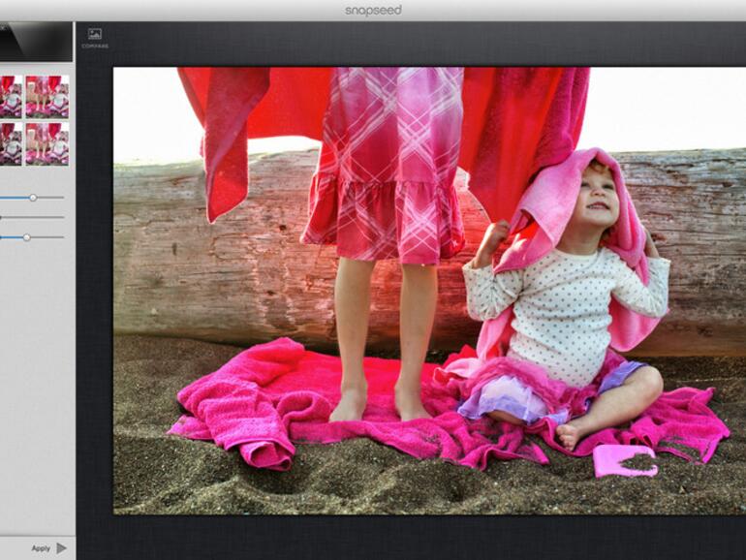746x560 pixels.
Task: Select the top-right preset thumbnail
Action: point(47,96)
